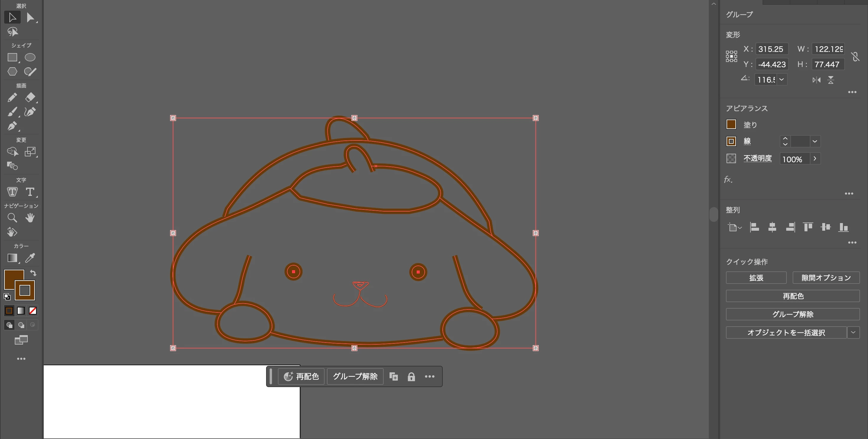Image resolution: width=868 pixels, height=439 pixels.
Task: Click the グループ解除 button in Quick Actions
Action: tap(792, 314)
